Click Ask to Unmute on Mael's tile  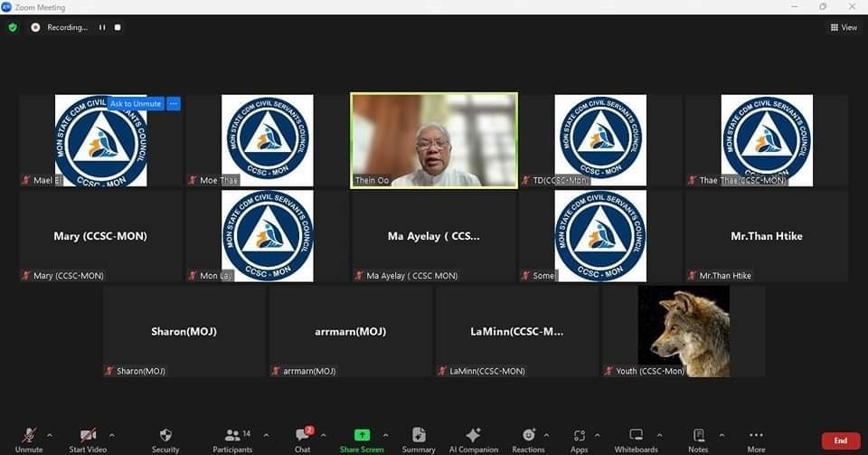tap(136, 103)
